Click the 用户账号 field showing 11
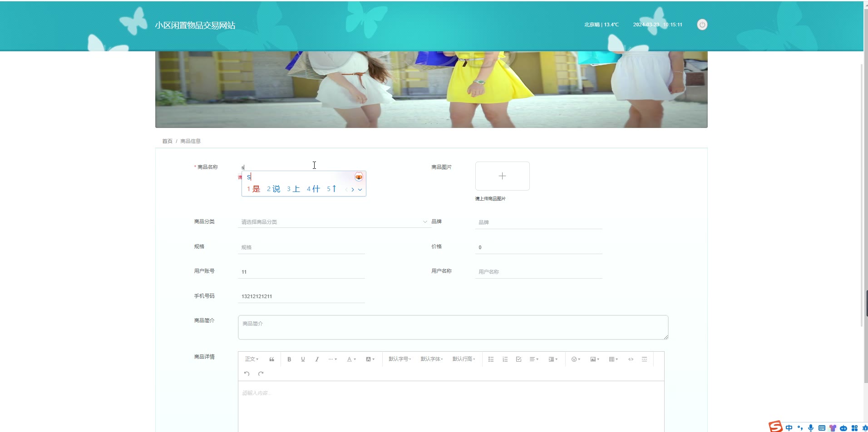The height and width of the screenshot is (432, 868). click(x=301, y=272)
